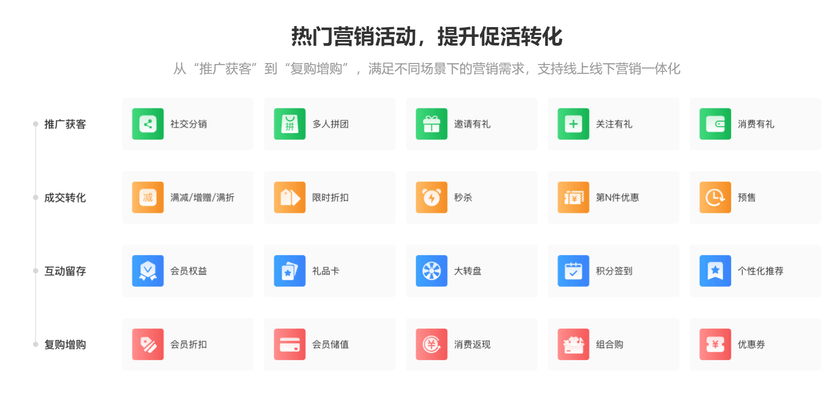Screen dimensions: 828x397
Task: Click the timeline dot beside 复购增购
Action: (x=36, y=344)
